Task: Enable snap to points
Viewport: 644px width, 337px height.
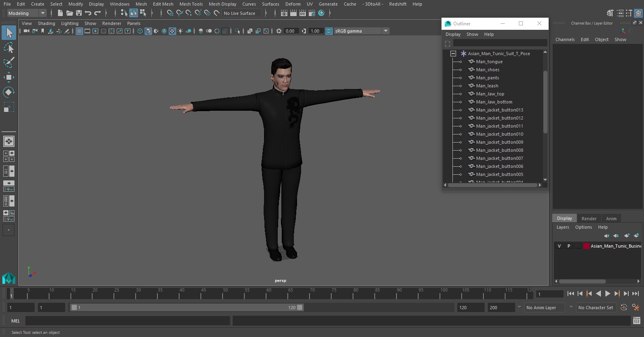Action: pos(189,13)
